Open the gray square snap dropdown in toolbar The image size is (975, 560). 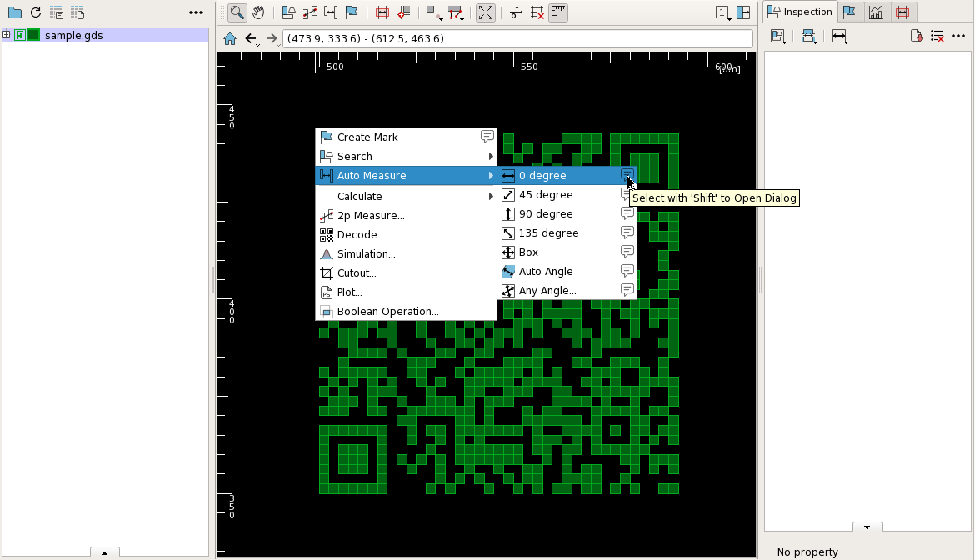click(434, 12)
